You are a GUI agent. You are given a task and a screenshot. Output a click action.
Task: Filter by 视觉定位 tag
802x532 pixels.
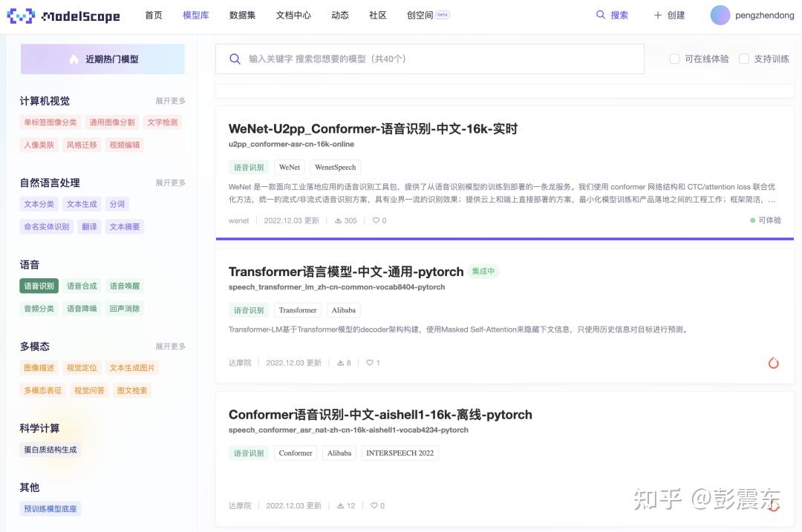(x=82, y=368)
